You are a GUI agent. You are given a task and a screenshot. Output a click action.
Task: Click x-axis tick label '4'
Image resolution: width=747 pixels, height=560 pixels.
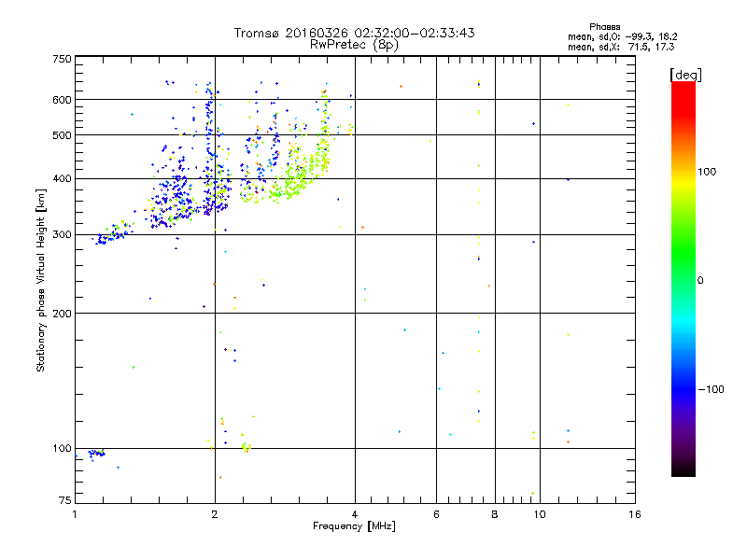pyautogui.click(x=355, y=514)
